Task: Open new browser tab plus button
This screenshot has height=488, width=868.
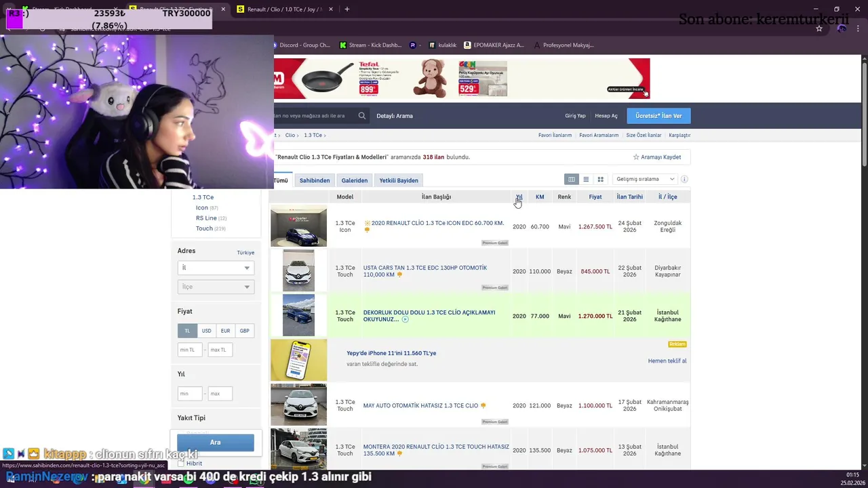Action: point(347,9)
